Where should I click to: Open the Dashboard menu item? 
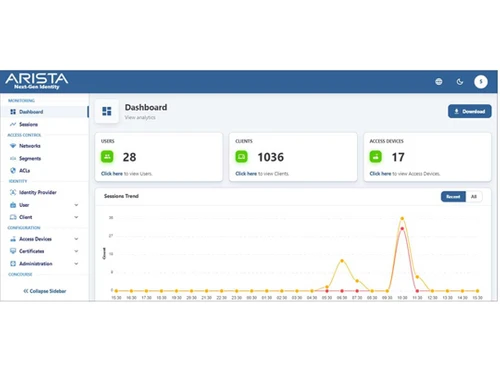pos(44,112)
